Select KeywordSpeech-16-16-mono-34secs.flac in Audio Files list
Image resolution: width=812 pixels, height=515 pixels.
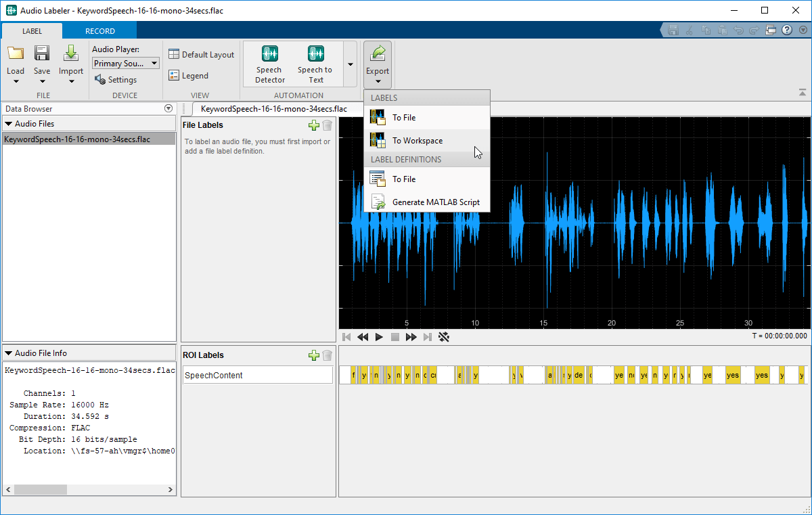(77, 139)
